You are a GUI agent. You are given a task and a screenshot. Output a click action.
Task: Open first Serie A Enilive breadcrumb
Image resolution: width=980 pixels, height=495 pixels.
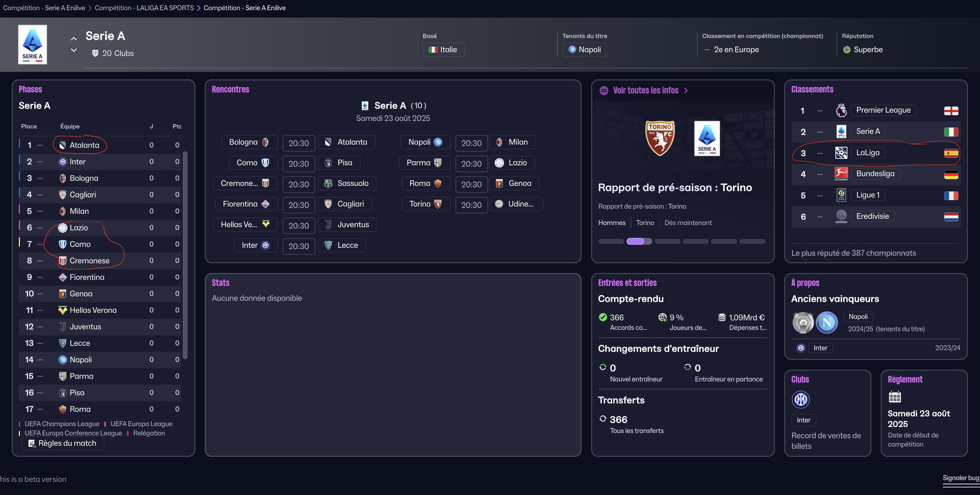[44, 8]
